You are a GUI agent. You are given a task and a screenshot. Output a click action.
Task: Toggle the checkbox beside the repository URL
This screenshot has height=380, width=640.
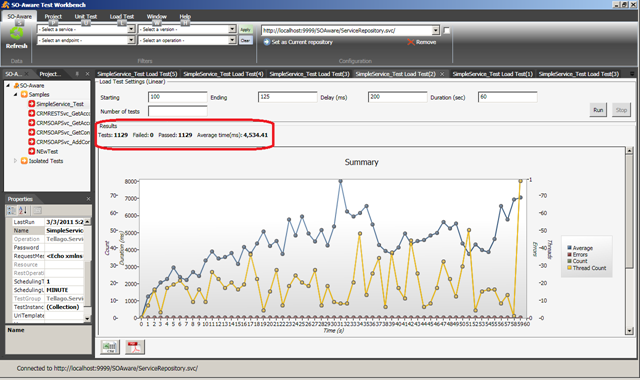tap(447, 31)
